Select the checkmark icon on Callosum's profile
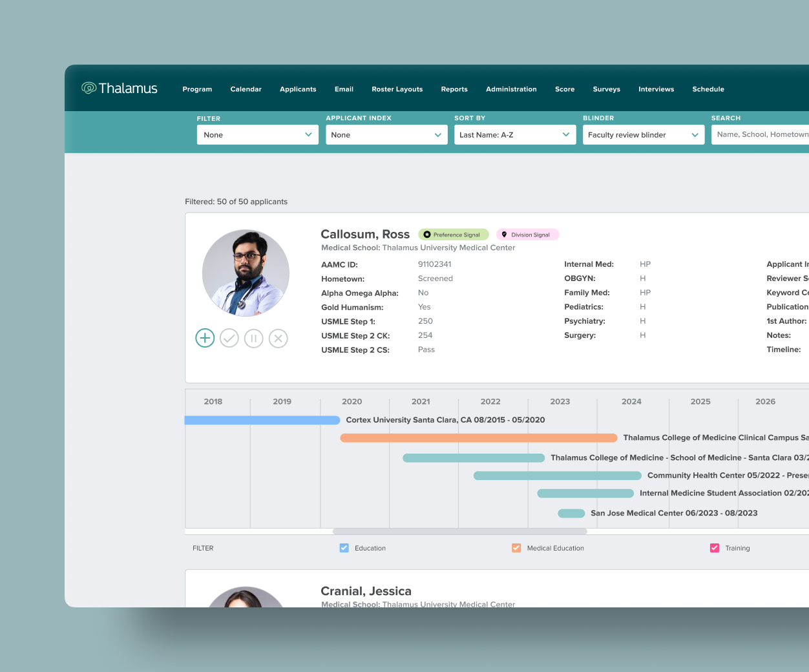Image resolution: width=809 pixels, height=672 pixels. click(x=229, y=338)
